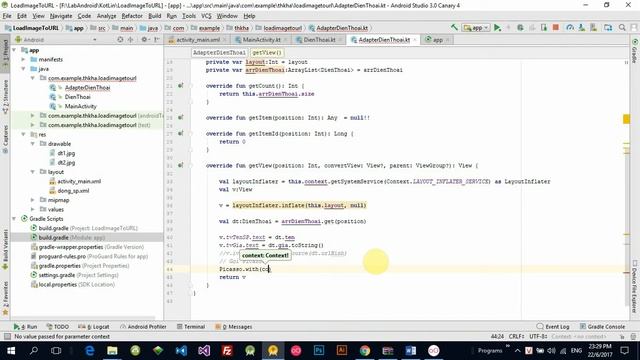Click the Windows Start button
The width and height of the screenshot is (640, 360).
(11, 351)
